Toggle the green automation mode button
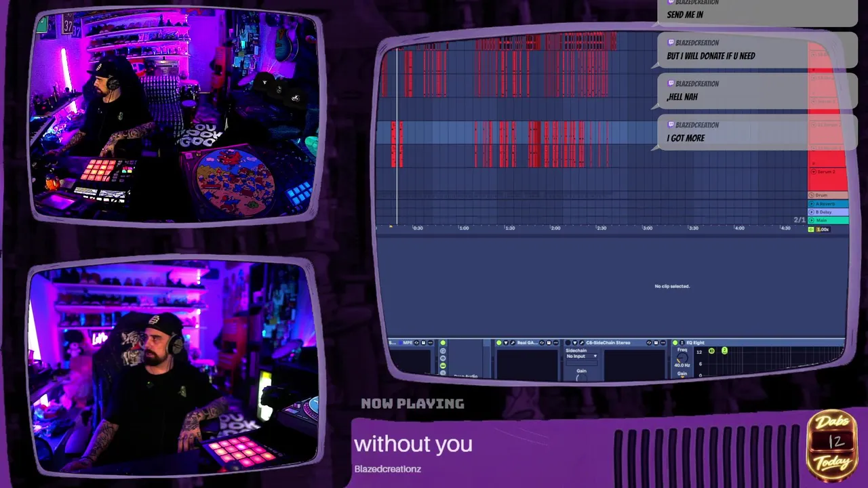 [811, 230]
